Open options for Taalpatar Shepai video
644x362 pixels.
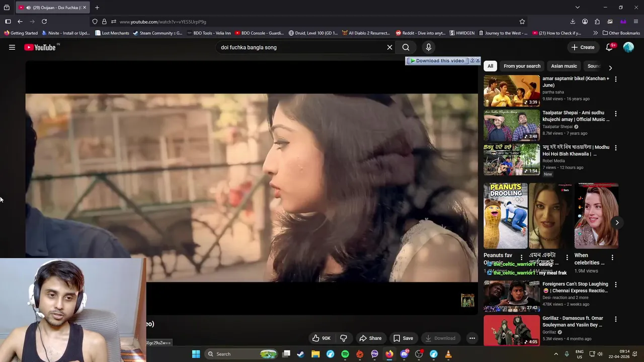coord(615,114)
